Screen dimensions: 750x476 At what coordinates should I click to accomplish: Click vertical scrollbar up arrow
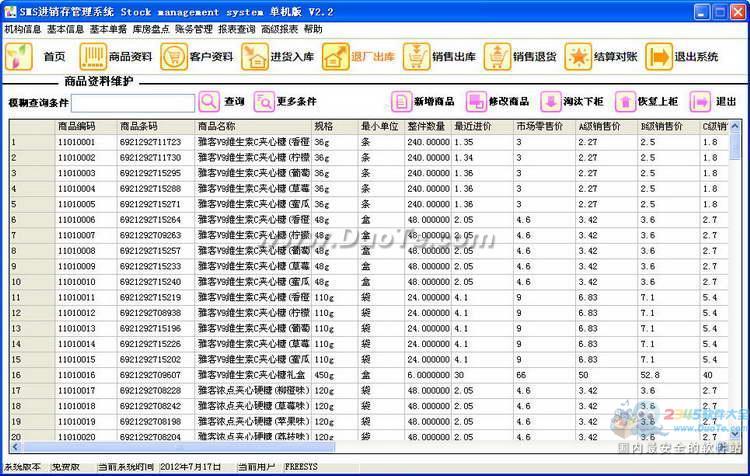coord(735,126)
